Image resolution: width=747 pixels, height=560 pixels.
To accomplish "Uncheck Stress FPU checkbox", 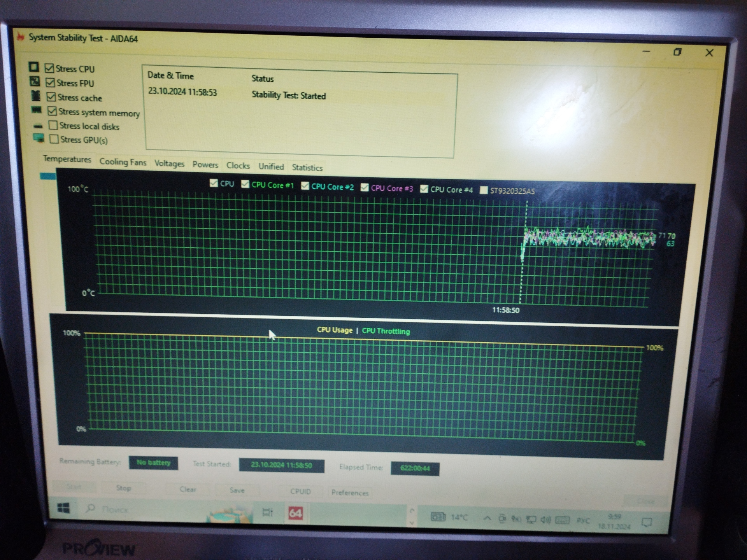I will pos(50,82).
